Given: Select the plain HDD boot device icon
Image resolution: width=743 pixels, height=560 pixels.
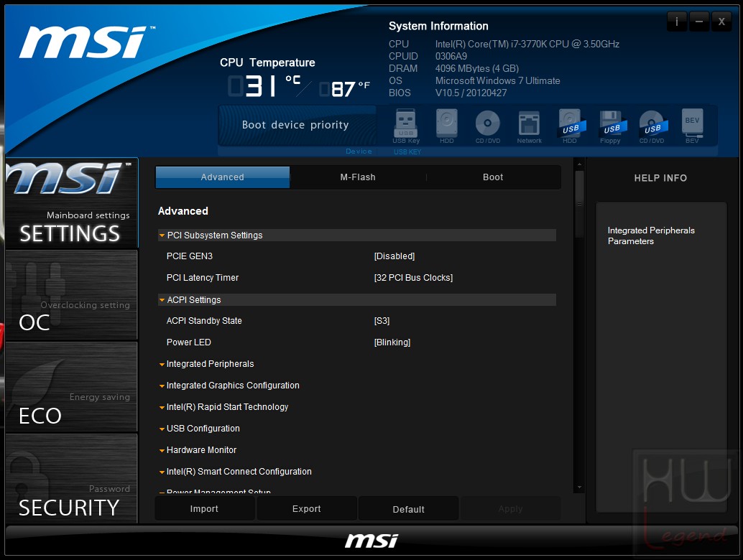Looking at the screenshot, I should pyautogui.click(x=446, y=126).
